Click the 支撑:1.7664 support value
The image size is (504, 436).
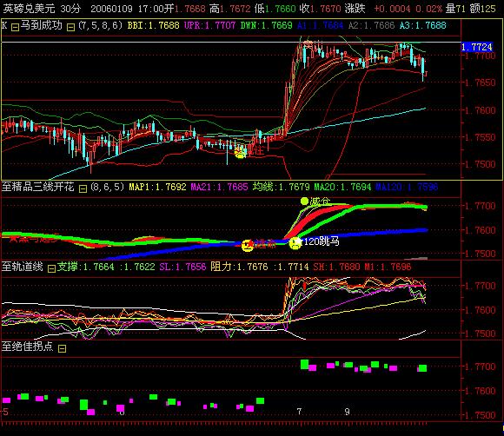(85, 267)
